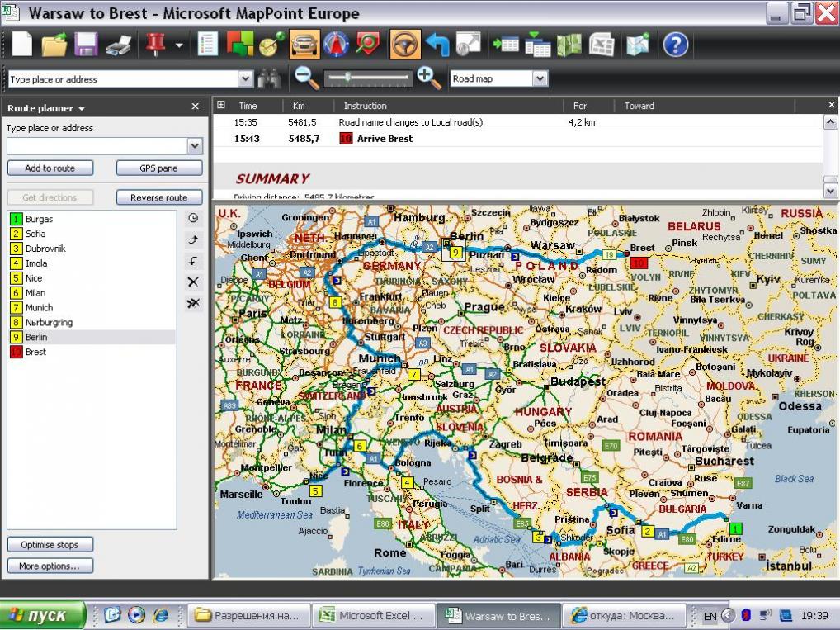Image resolution: width=840 pixels, height=630 pixels.
Task: Click the map settings icon beside Help
Action: (x=638, y=44)
